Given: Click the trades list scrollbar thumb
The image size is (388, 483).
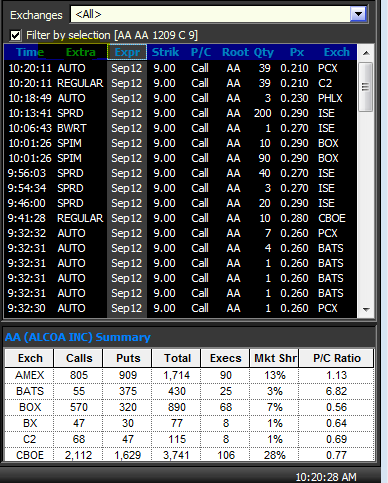Looking at the screenshot, I should pos(366,87).
